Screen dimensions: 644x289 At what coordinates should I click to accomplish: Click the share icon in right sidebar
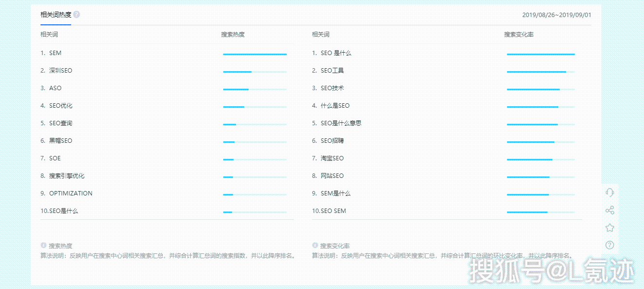(x=609, y=210)
